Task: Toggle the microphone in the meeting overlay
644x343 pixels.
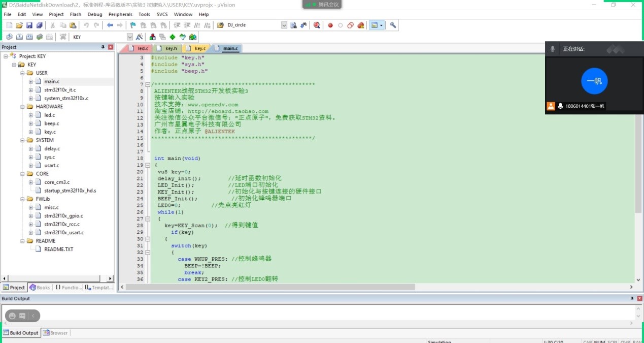Action: (553, 49)
